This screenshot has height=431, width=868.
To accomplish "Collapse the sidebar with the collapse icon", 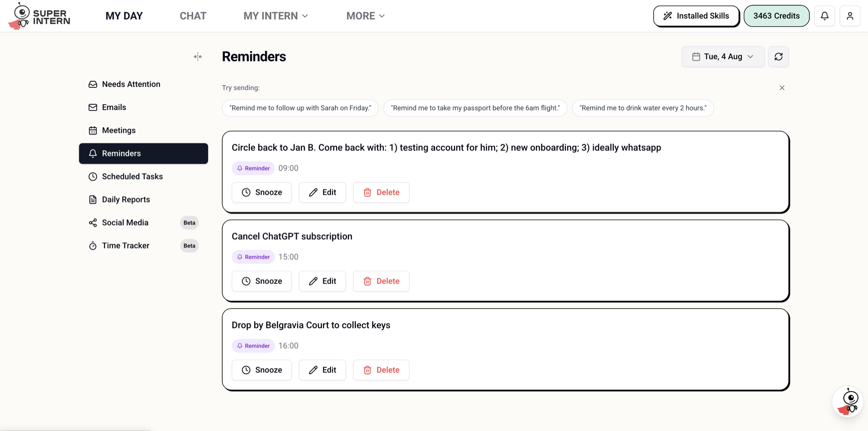I will click(x=198, y=56).
